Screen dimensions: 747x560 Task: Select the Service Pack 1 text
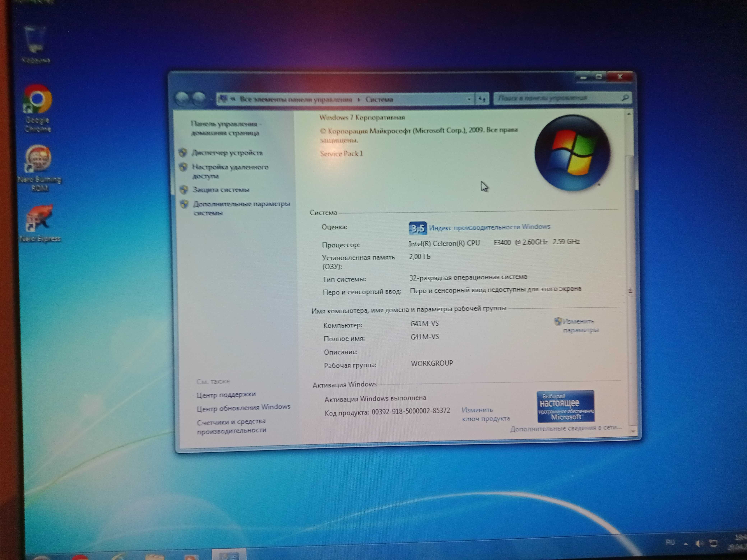(x=341, y=154)
